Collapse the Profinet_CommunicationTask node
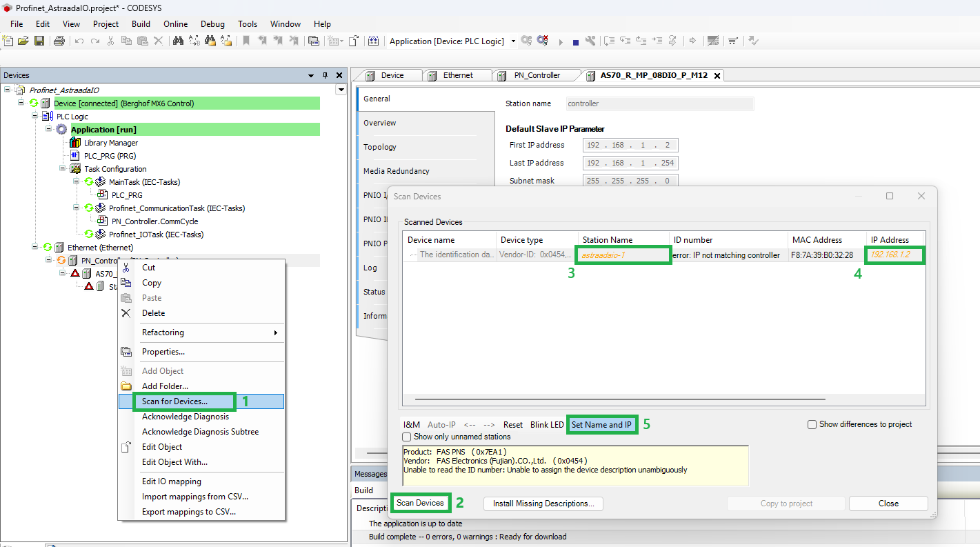Image resolution: width=980 pixels, height=547 pixels. click(77, 208)
